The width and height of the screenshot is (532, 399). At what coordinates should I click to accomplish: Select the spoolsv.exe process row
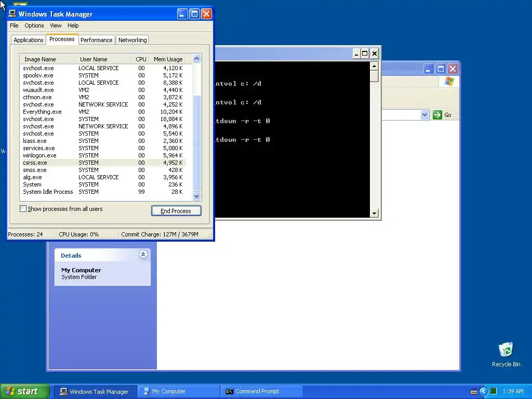click(x=104, y=75)
